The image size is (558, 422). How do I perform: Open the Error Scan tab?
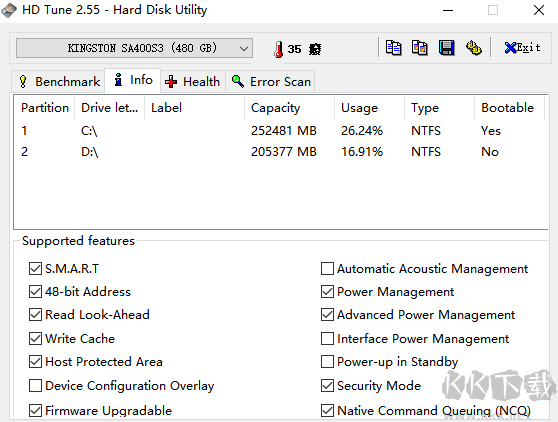coord(270,81)
